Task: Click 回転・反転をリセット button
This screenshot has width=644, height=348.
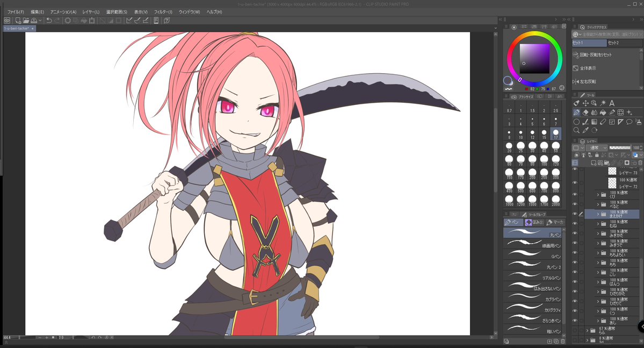Action: (x=606, y=55)
